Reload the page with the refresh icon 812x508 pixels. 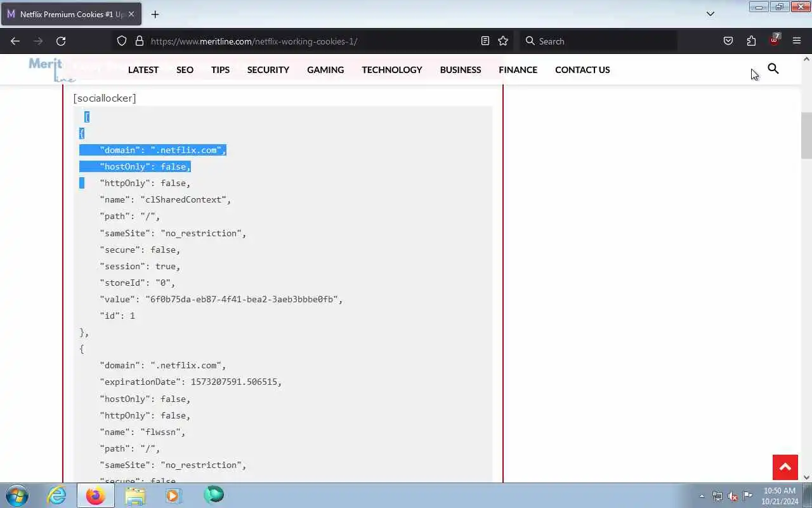(61, 41)
